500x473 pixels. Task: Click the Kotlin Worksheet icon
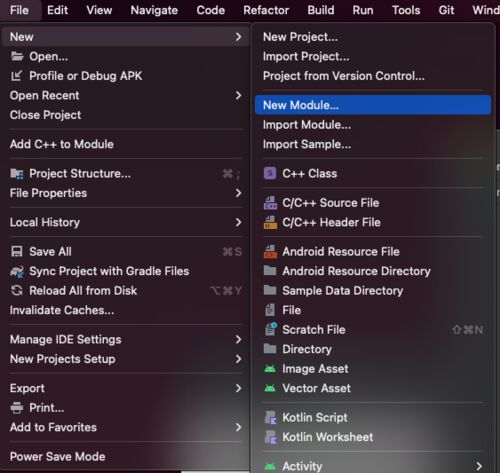pos(270,437)
